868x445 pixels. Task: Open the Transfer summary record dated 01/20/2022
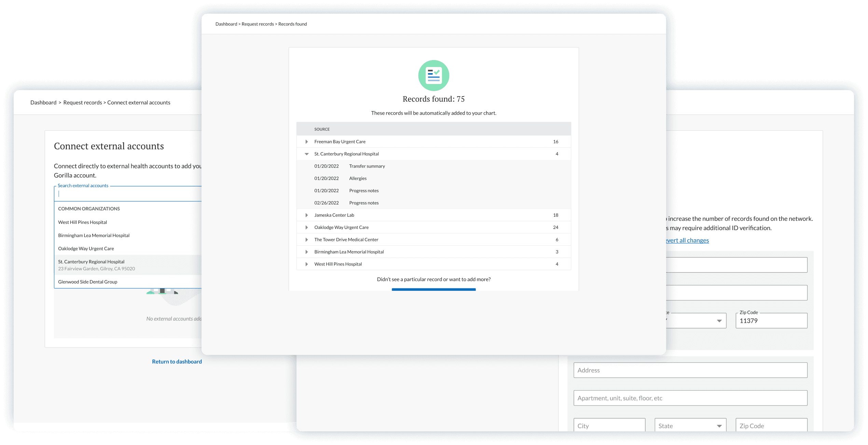pyautogui.click(x=367, y=166)
